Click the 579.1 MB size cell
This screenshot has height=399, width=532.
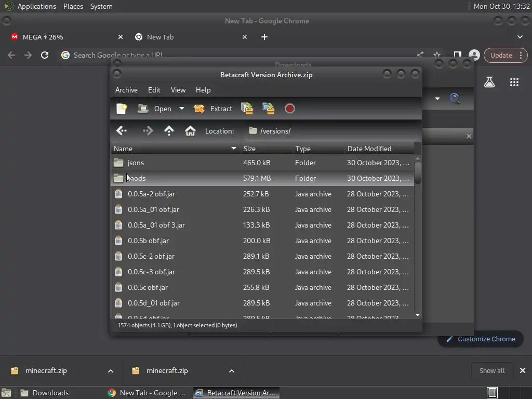tap(257, 178)
